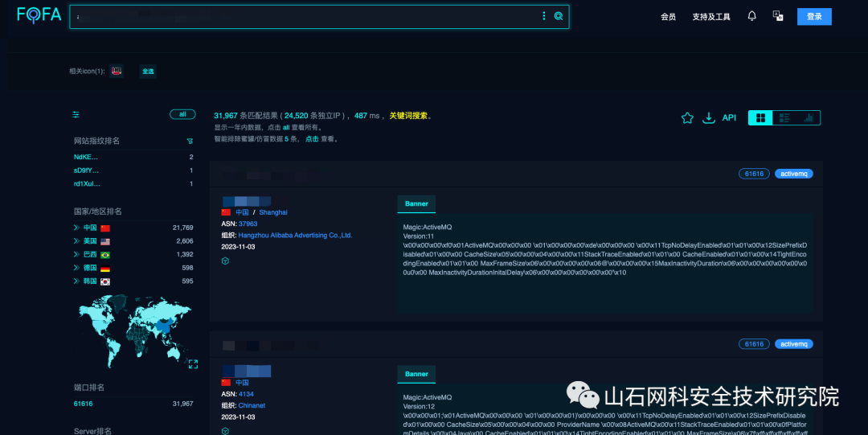Click the Germany flag in ranking
Image resolution: width=868 pixels, height=435 pixels.
[x=105, y=269]
